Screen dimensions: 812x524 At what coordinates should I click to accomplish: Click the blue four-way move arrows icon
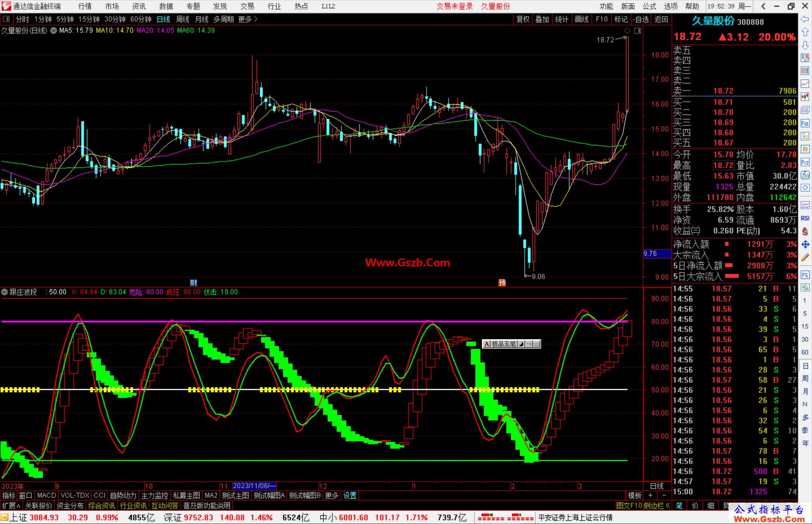(805, 245)
